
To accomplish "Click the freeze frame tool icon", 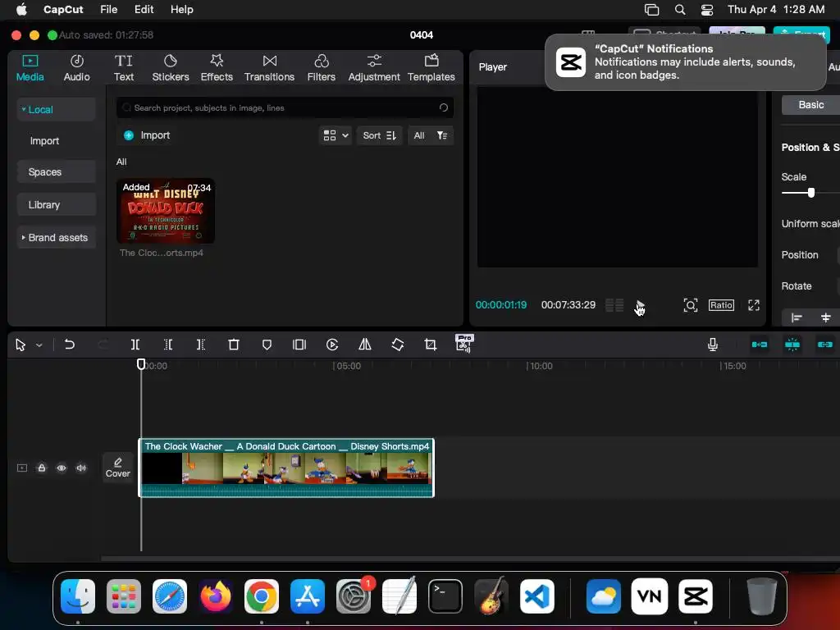I will pos(299,345).
